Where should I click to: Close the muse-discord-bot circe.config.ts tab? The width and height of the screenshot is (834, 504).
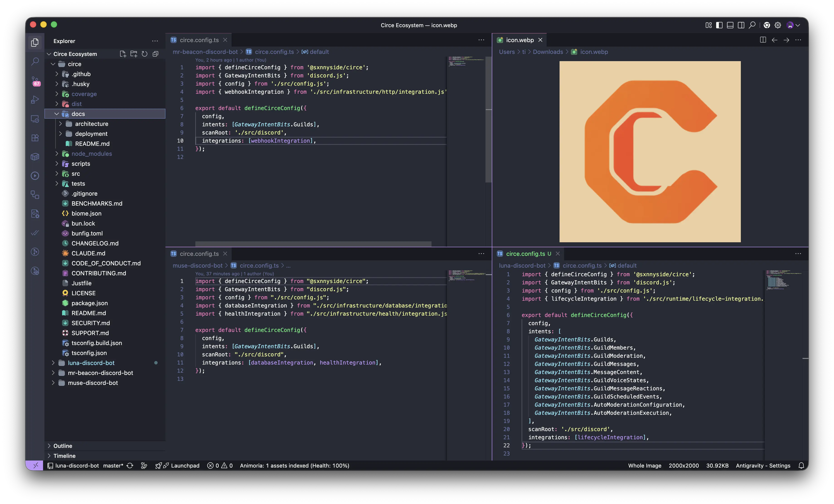225,254
